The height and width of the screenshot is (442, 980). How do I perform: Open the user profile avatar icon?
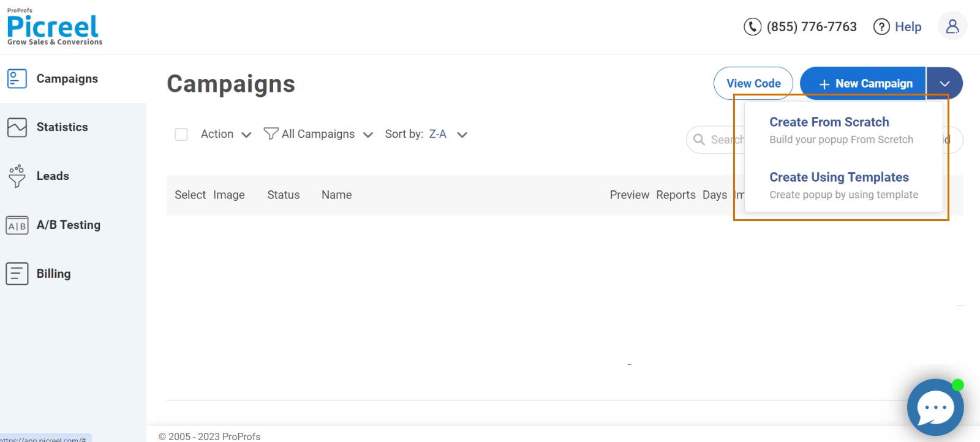point(952,26)
